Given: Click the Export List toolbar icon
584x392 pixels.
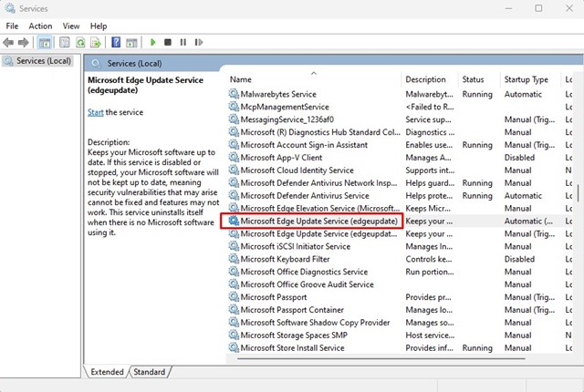Looking at the screenshot, I should tap(96, 42).
